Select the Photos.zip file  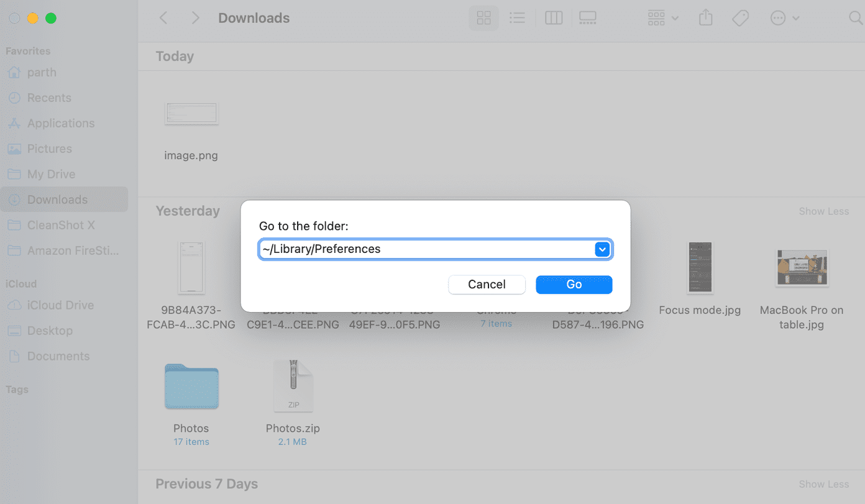click(x=293, y=385)
